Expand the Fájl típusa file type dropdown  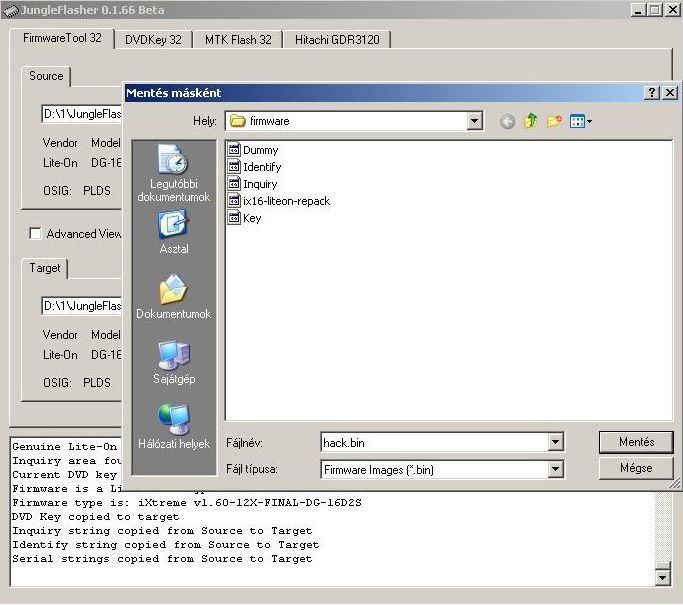tap(556, 468)
